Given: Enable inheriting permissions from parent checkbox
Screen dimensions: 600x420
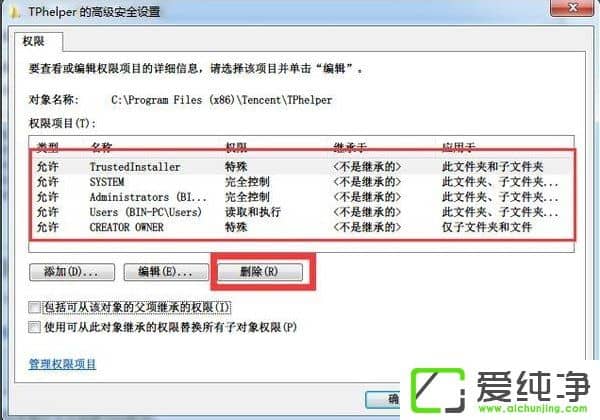Looking at the screenshot, I should pos(34,307).
